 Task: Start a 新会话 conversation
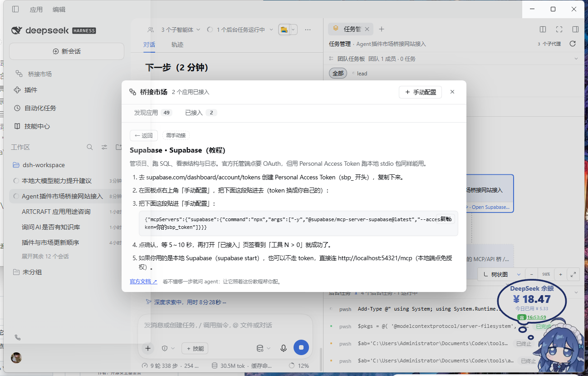point(67,51)
